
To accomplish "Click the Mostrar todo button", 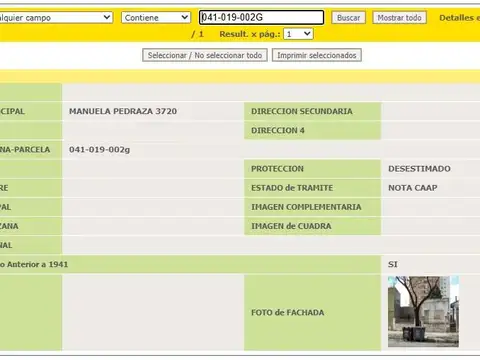I will tap(399, 18).
